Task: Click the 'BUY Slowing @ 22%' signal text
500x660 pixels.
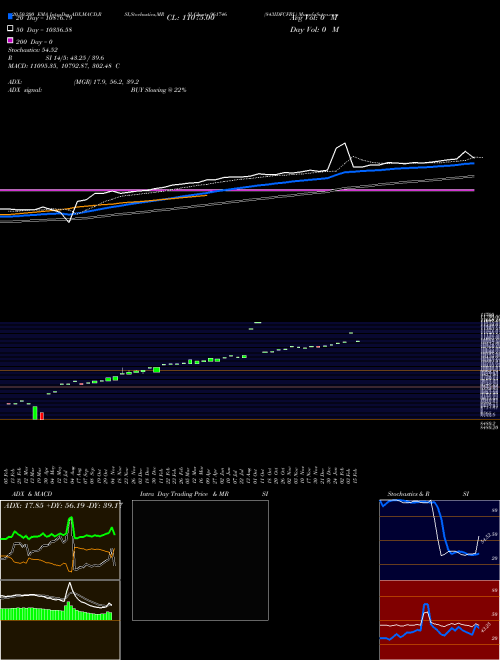Action: pos(158,90)
